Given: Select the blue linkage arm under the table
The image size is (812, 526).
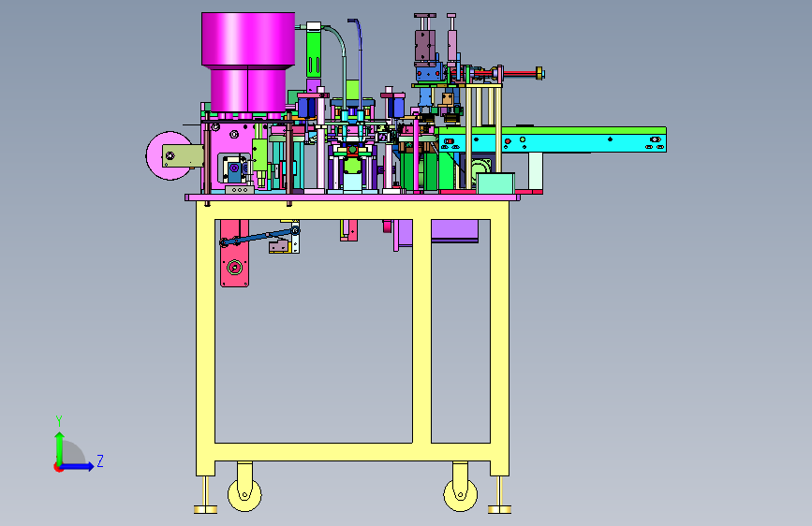Looking at the screenshot, I should click(x=260, y=236).
